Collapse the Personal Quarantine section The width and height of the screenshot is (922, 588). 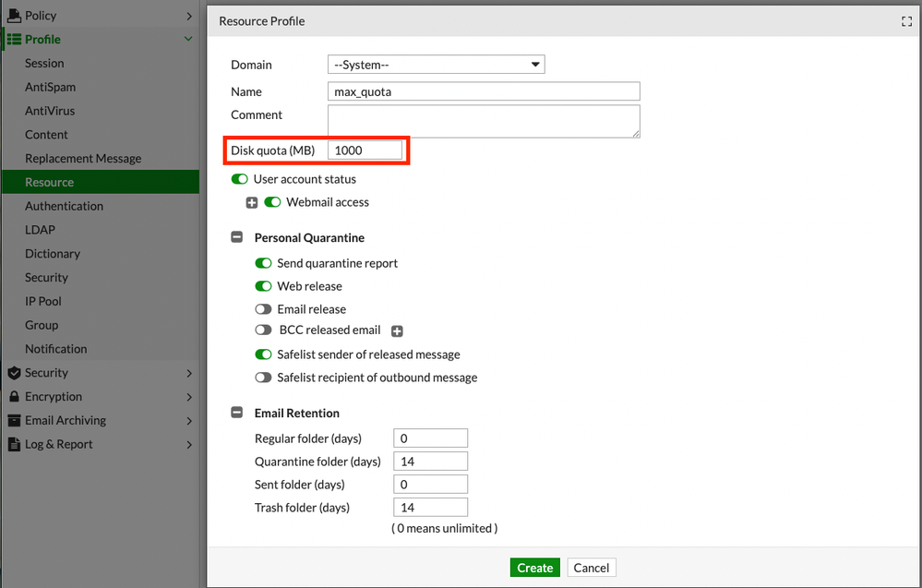236,238
